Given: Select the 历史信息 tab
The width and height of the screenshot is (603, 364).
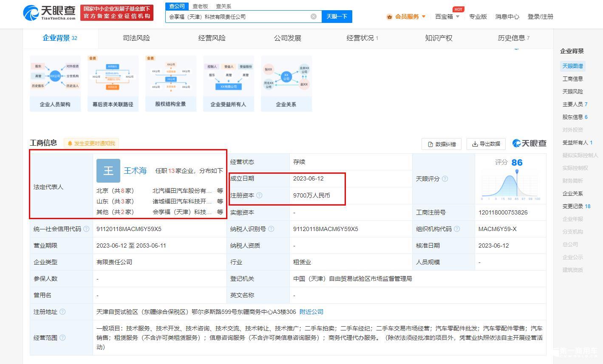Looking at the screenshot, I should 513,38.
